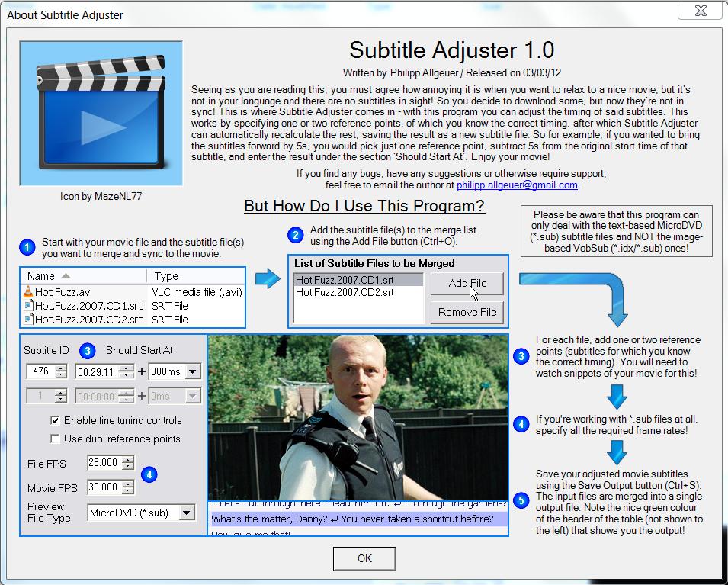Click the 00:29:11 start time field

tap(96, 371)
